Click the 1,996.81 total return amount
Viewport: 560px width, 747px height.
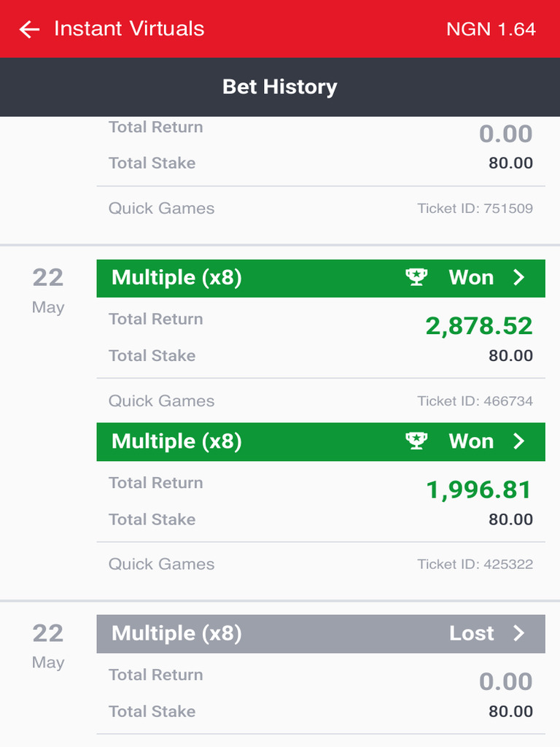click(479, 490)
